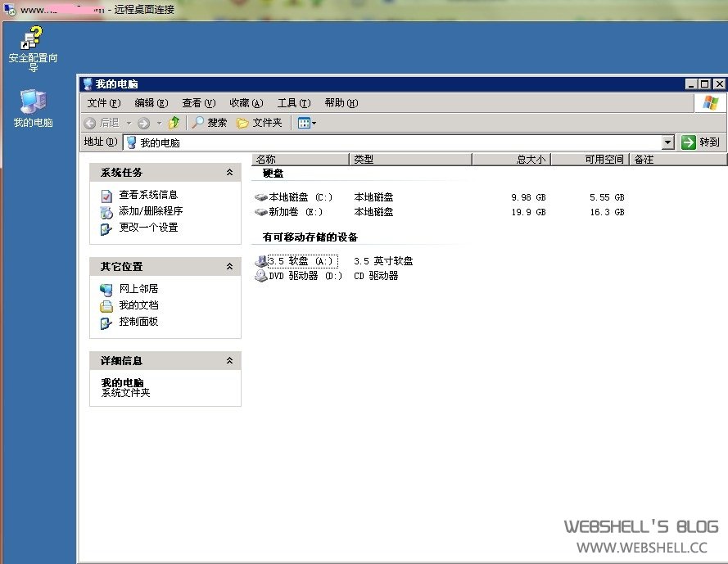Viewport: 728px width, 564px height.
Task: Open the 我的文档 link
Action: tap(138, 305)
